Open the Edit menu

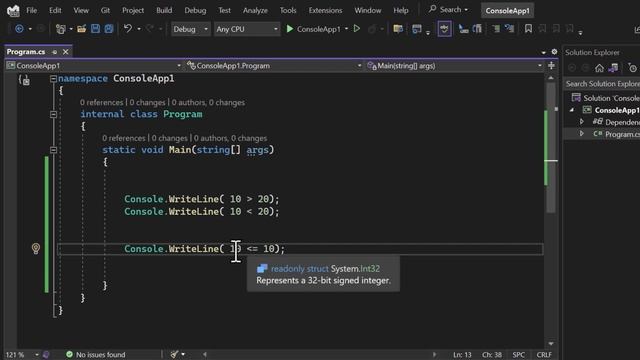pos(55,10)
